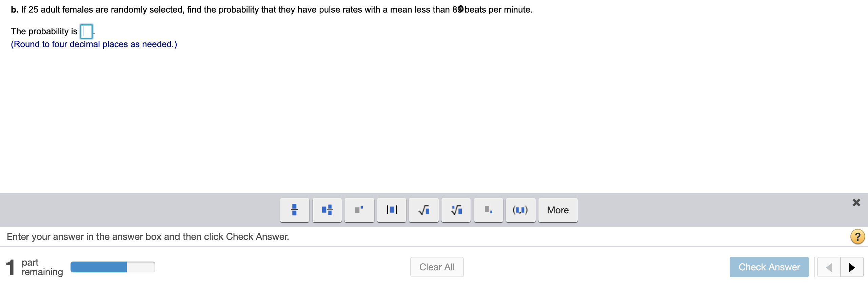Select the probability answer box

(86, 32)
